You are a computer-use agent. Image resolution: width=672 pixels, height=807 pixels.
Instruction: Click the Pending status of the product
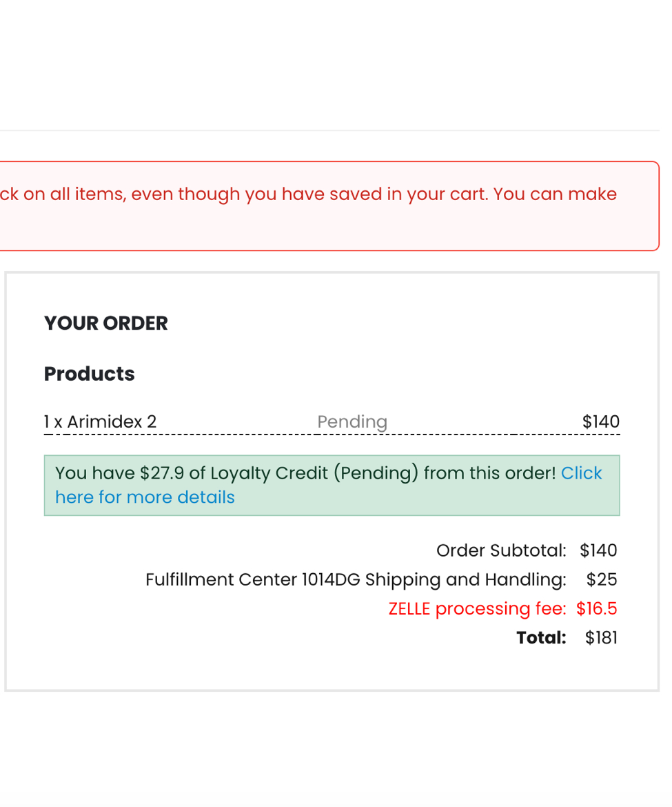click(x=352, y=421)
